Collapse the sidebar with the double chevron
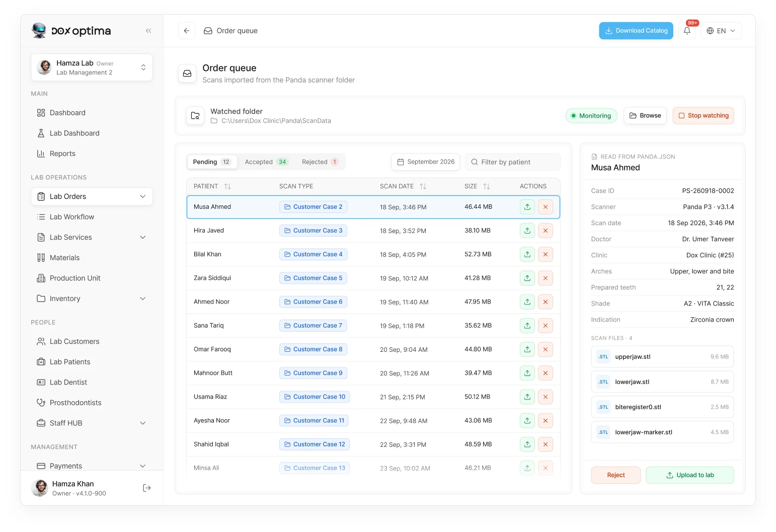Image resolution: width=776 pixels, height=532 pixels. (148, 31)
